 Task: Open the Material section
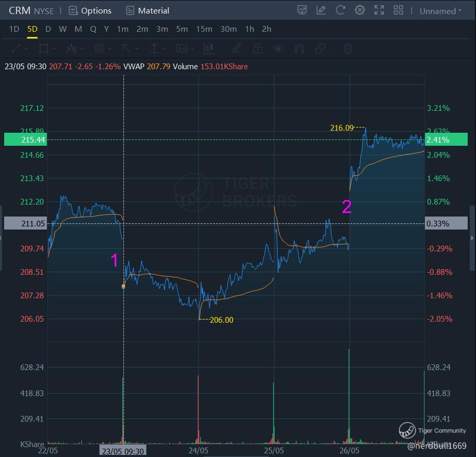point(147,10)
